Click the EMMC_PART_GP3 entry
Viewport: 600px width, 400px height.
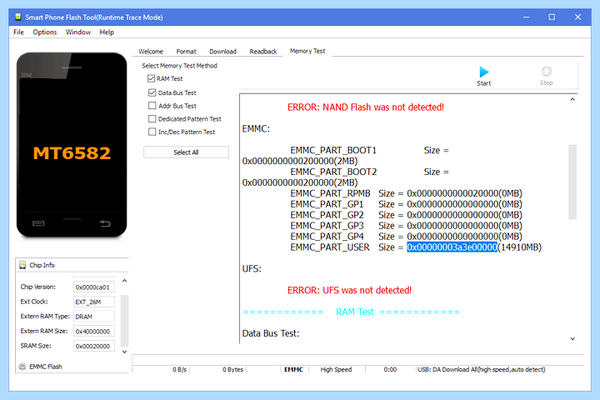pos(327,225)
